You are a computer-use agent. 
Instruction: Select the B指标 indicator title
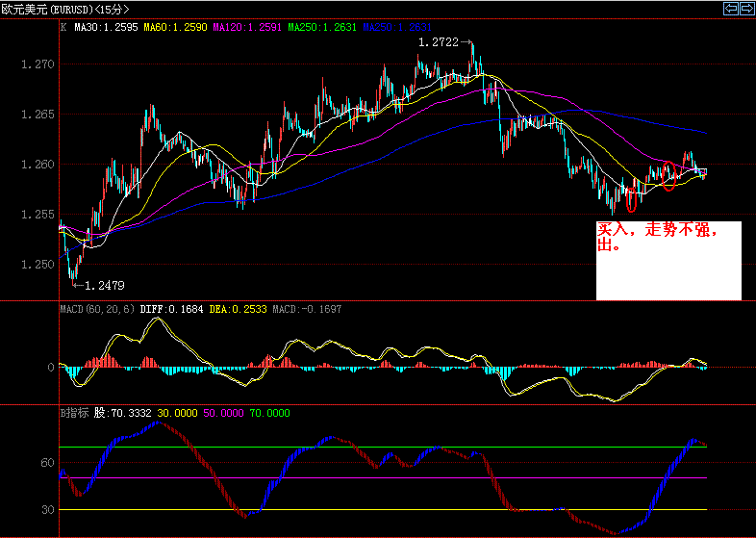pos(74,413)
